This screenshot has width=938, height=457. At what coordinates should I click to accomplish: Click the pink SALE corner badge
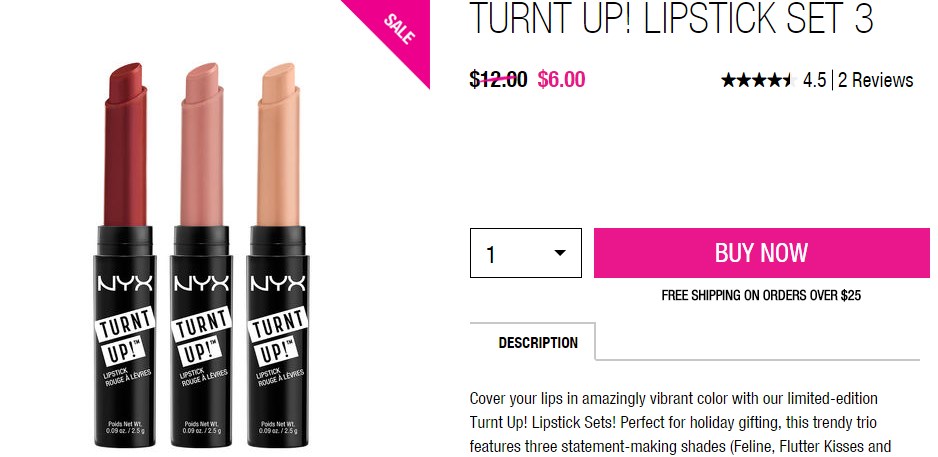(x=398, y=30)
